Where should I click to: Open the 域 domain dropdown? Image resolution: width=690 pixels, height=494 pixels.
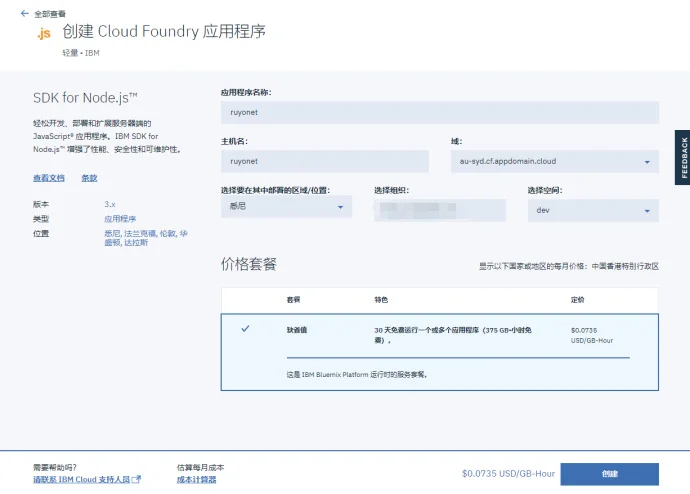tap(554, 161)
